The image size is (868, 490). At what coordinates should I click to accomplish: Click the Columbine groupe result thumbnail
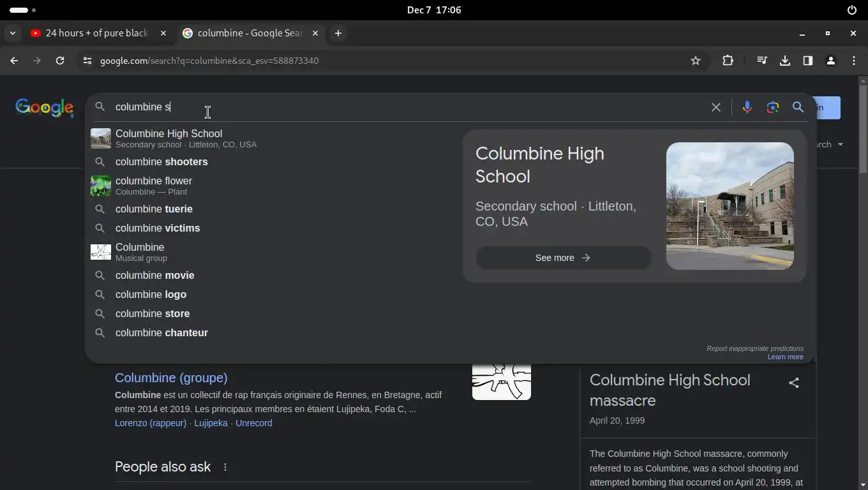502,382
